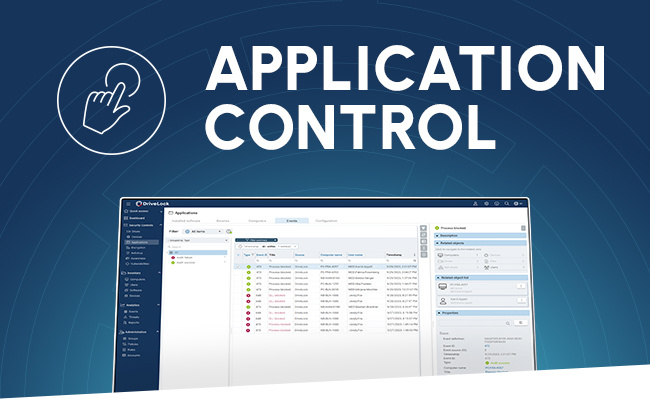Collapse the Quick access sidebar section
Viewport: 650px width, 400px height.
pos(161,211)
